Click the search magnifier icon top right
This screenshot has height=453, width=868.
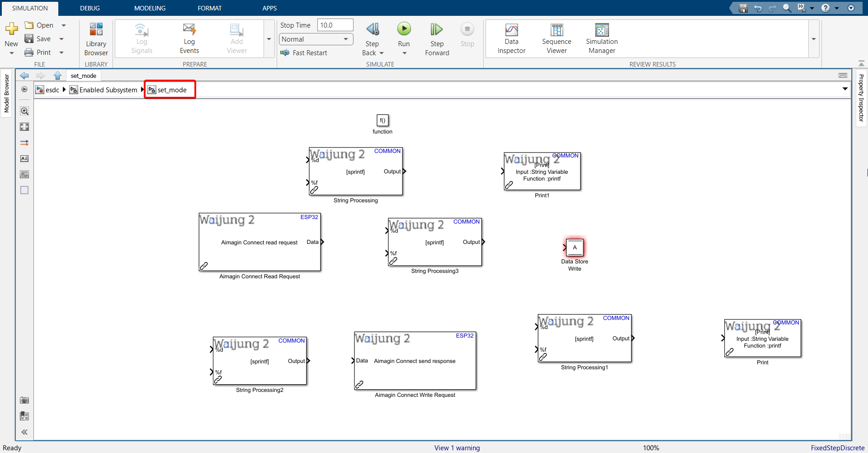tap(787, 8)
